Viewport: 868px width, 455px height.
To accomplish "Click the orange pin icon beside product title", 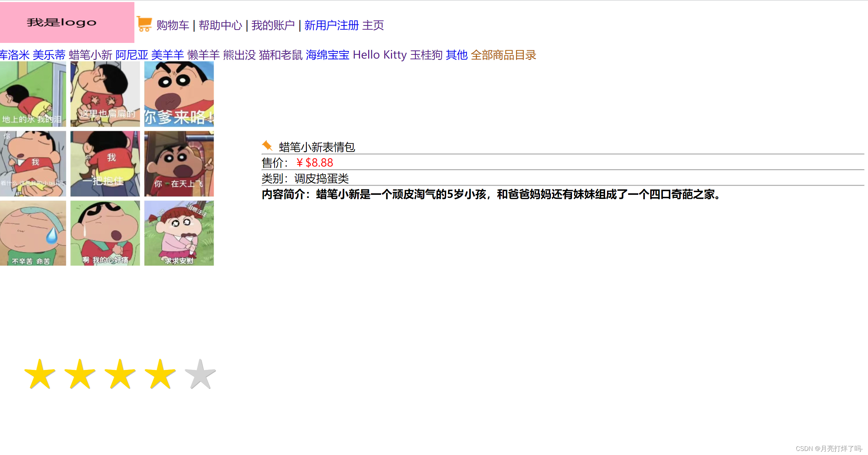I will click(267, 146).
